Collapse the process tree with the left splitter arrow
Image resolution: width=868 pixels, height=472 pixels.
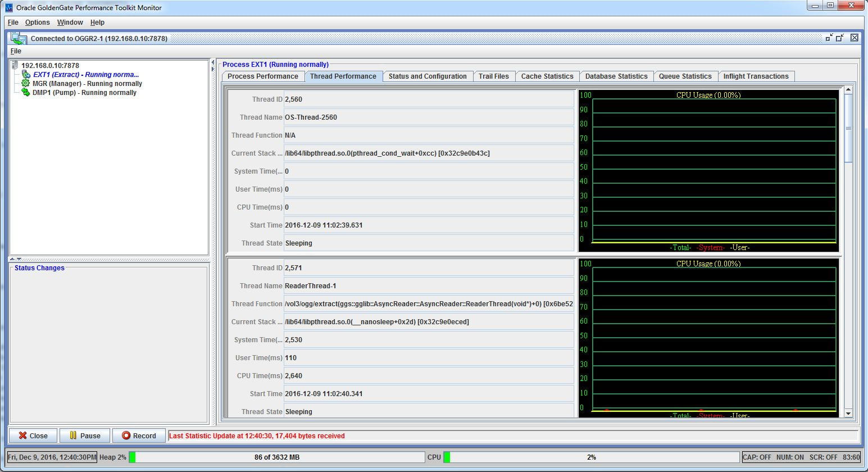tap(213, 62)
